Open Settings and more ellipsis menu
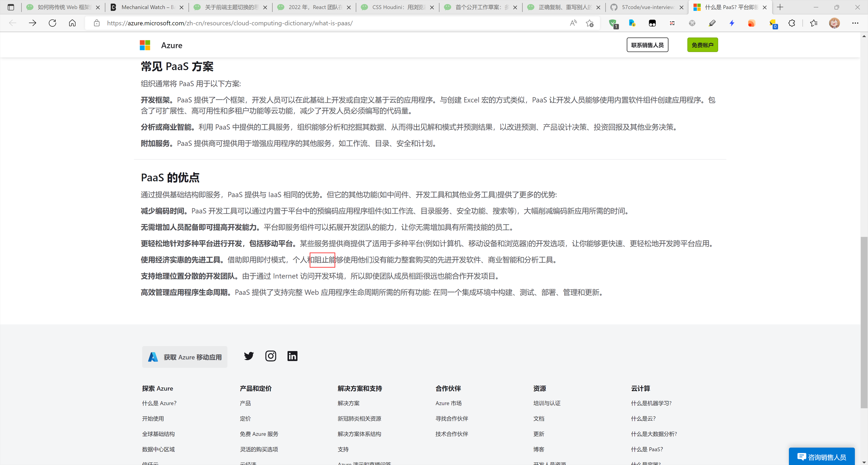The image size is (868, 465). (855, 23)
